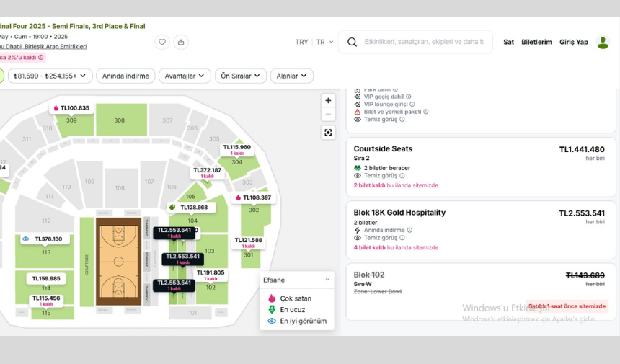Open the user profile avatar icon
620x364 pixels.
coord(603,42)
